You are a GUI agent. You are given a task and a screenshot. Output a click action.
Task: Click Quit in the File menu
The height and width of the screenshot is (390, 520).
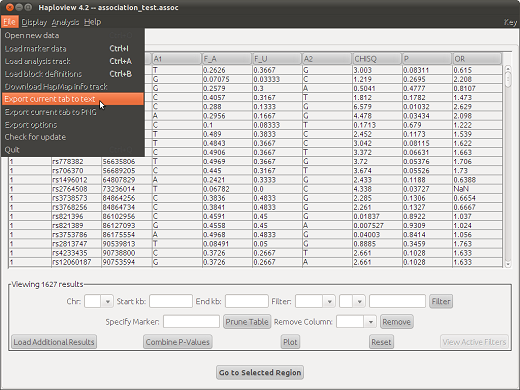coord(73,150)
